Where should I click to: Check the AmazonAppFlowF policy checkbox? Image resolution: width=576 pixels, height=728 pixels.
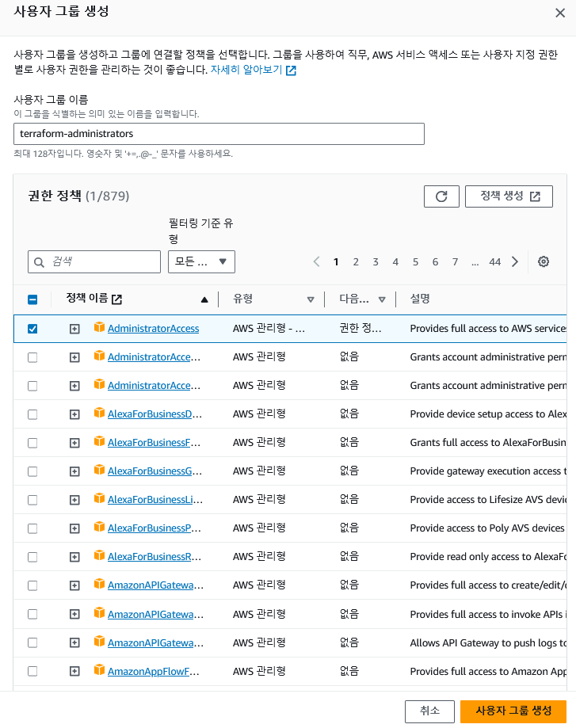click(32, 671)
